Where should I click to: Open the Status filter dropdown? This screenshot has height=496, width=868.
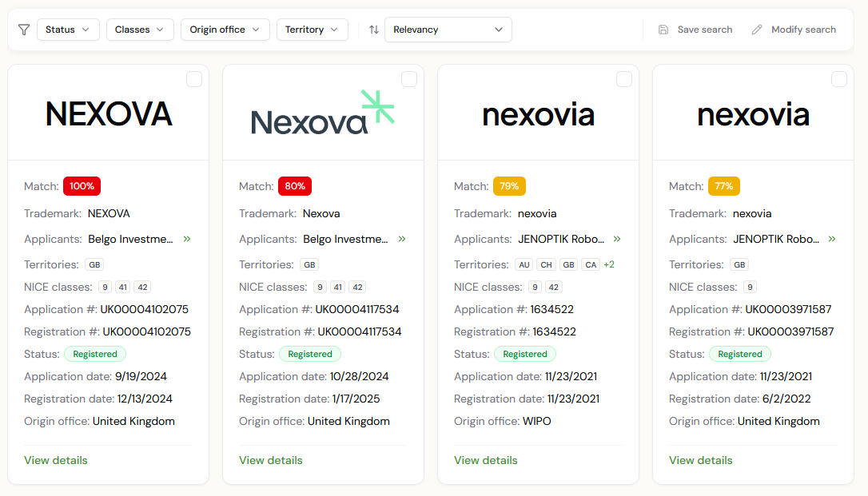pos(68,30)
